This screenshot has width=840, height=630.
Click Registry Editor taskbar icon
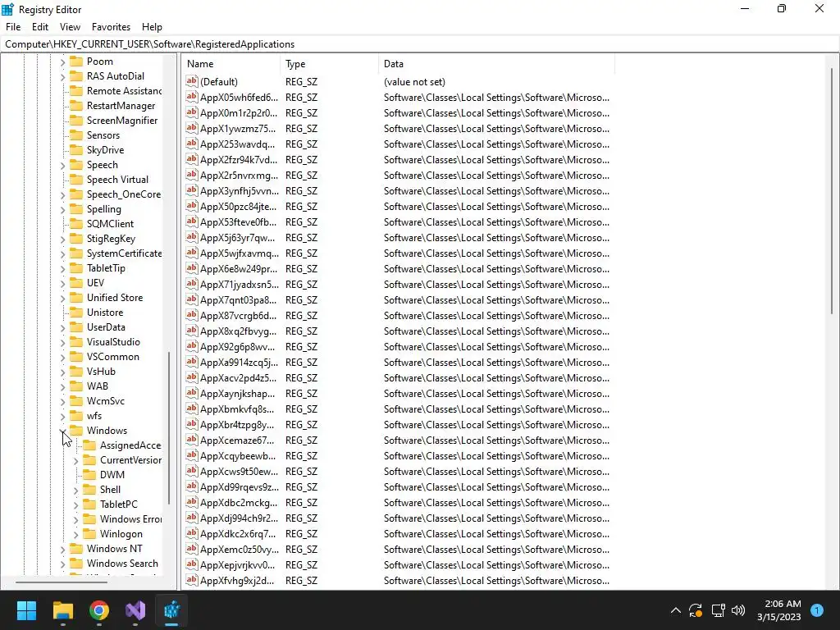coord(172,610)
